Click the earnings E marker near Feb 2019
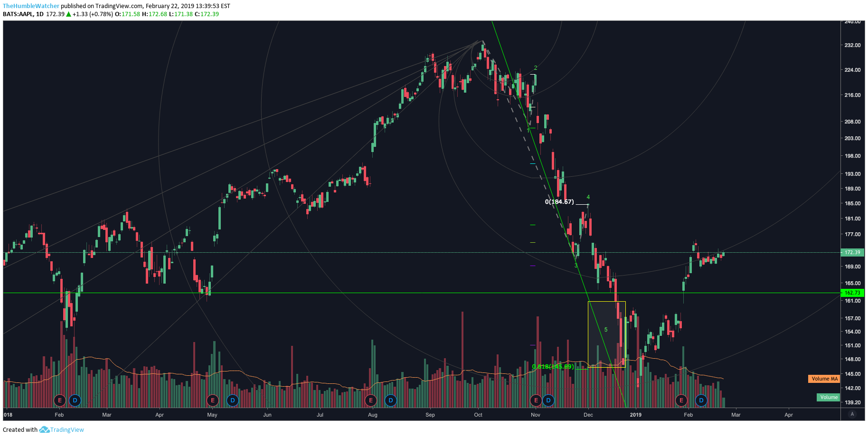This screenshot has height=438, width=868. click(681, 400)
